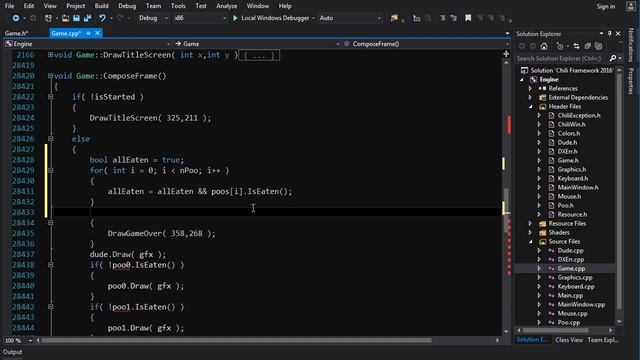The image size is (640, 360).
Task: Click the green Start debugging play icon
Action: click(235, 18)
